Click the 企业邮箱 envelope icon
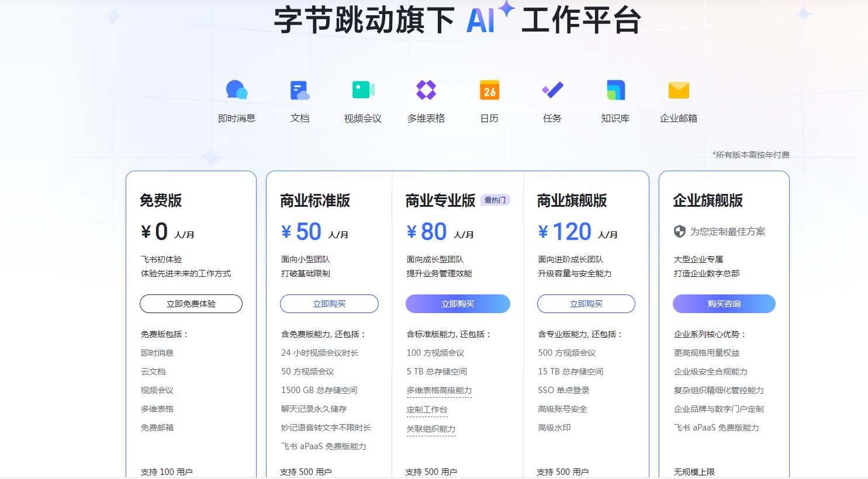The width and height of the screenshot is (868, 479). pyautogui.click(x=679, y=90)
